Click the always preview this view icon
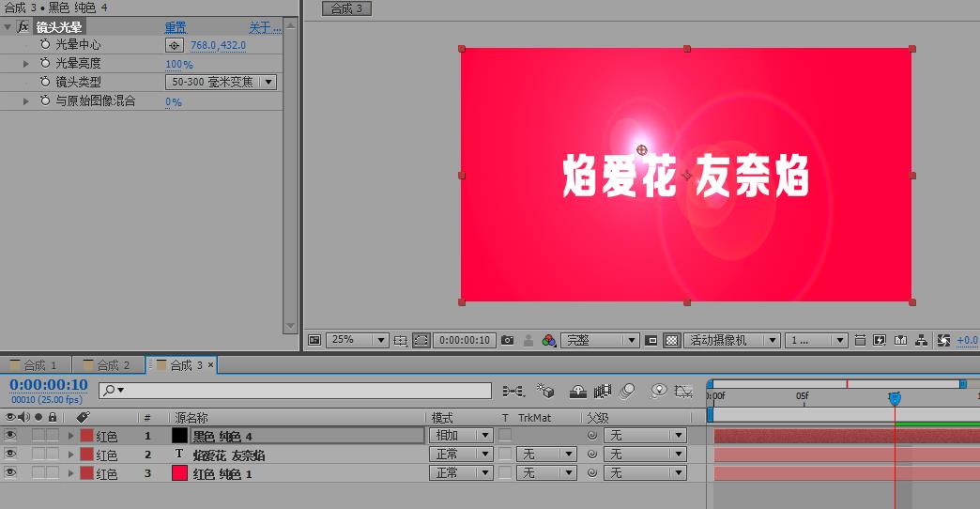980x509 pixels. (314, 340)
